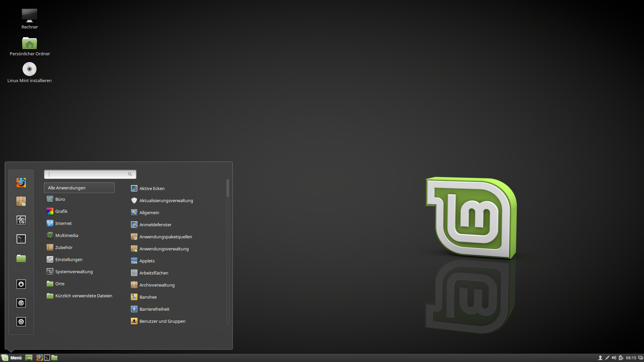Select Kürzlich verwendete Dateien recent files

pyautogui.click(x=83, y=295)
